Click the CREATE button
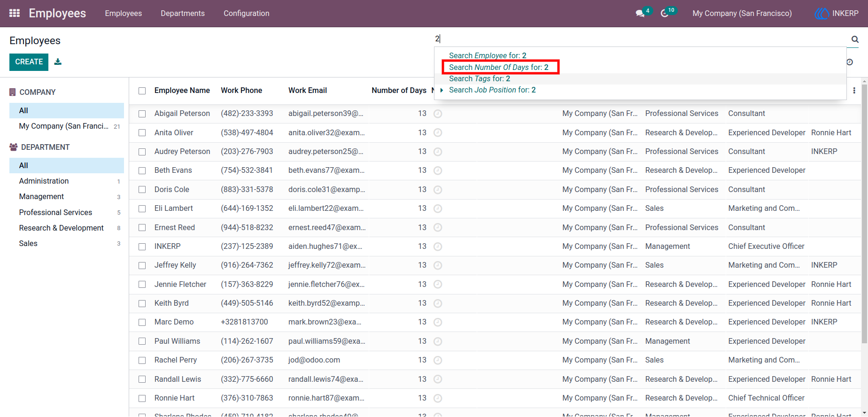Image resolution: width=868 pixels, height=417 pixels. point(29,62)
